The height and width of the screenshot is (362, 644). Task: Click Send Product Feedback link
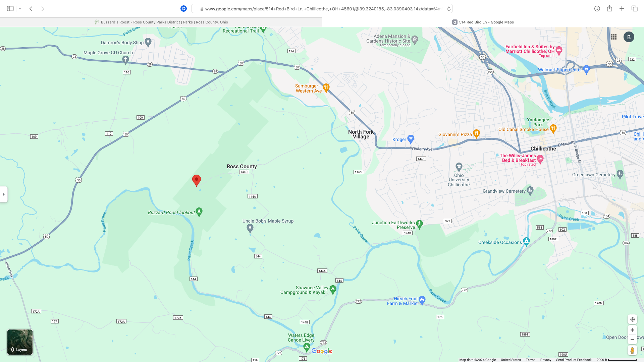click(574, 360)
